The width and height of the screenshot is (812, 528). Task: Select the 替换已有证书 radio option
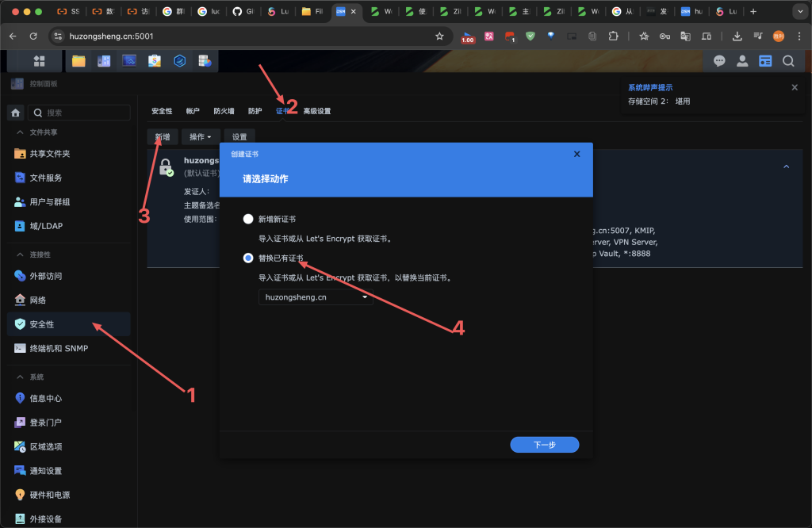tap(249, 258)
